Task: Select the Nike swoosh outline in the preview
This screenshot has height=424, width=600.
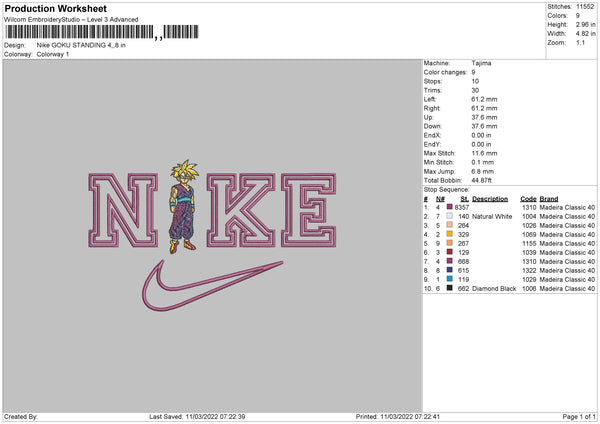Action: [212, 285]
